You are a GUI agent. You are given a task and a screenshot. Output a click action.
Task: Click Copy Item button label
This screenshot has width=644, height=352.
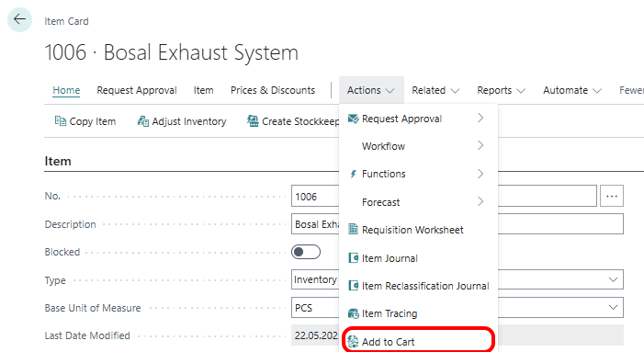(x=93, y=121)
